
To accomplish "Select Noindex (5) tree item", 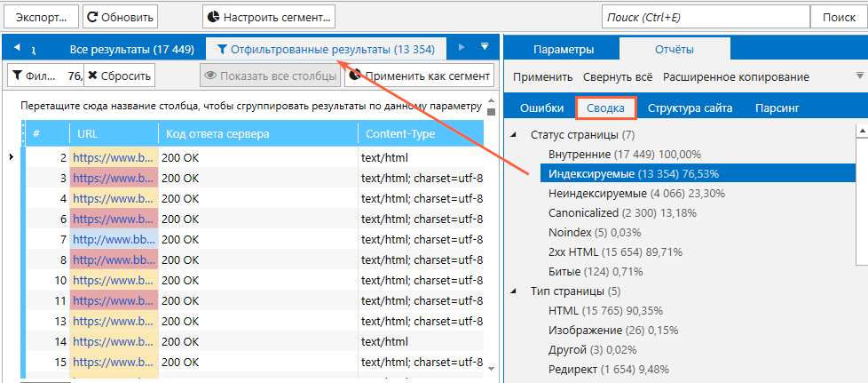I will point(595,232).
